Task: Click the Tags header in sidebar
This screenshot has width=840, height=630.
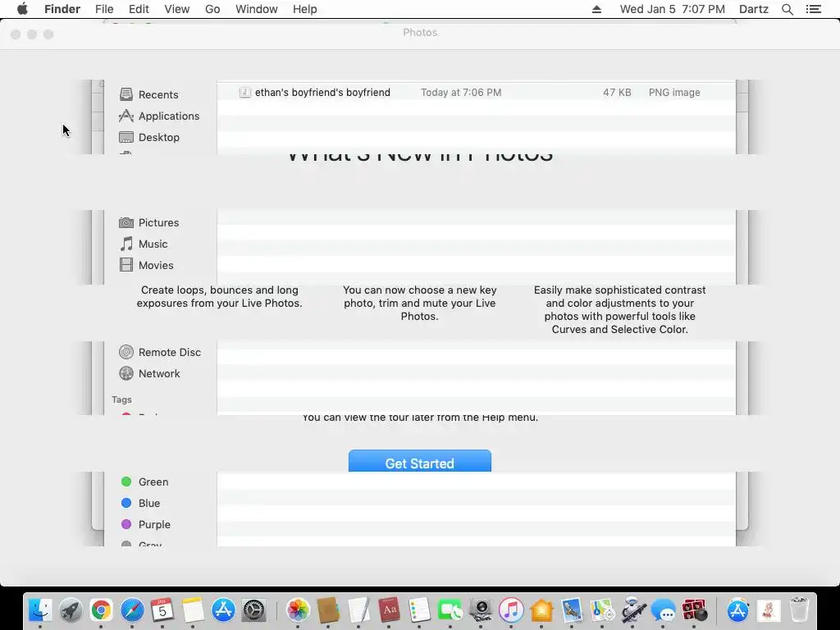Action: tap(121, 399)
